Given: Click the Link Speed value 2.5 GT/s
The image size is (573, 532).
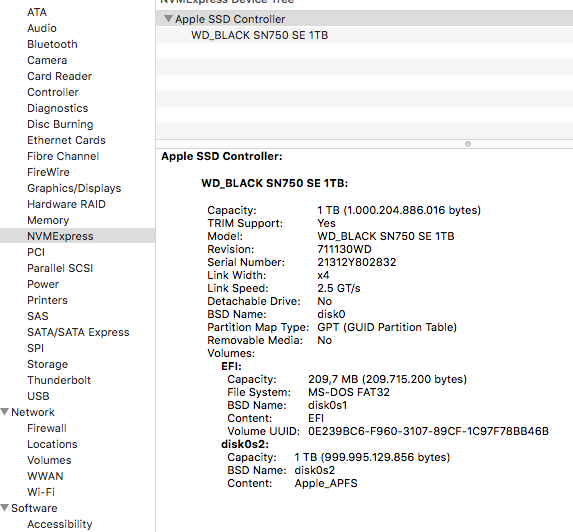Looking at the screenshot, I should click(x=339, y=288).
